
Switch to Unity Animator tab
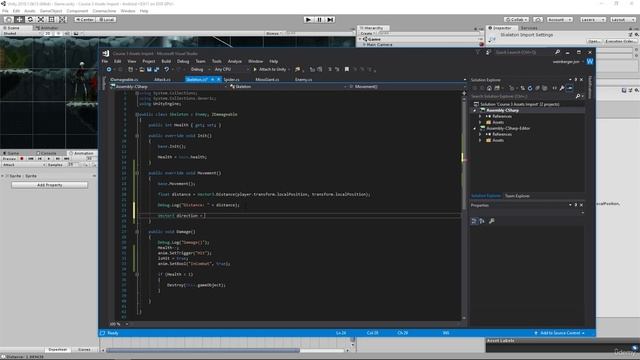click(47, 28)
